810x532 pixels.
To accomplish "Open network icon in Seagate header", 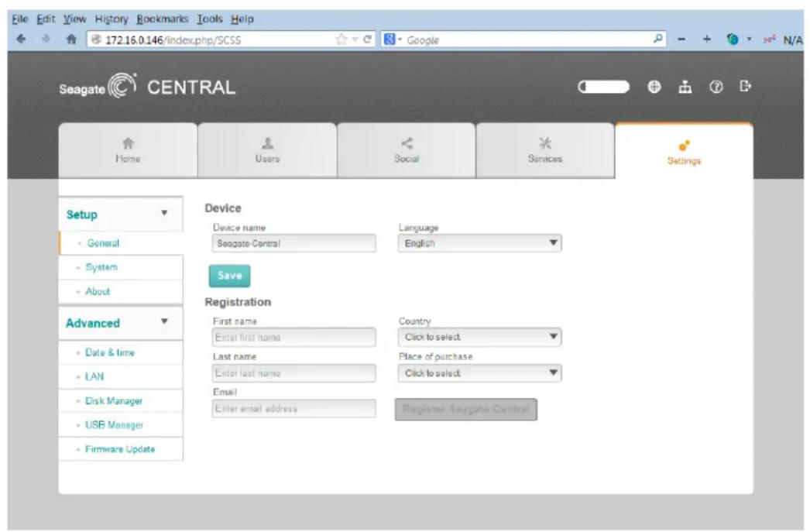I will tap(685, 87).
